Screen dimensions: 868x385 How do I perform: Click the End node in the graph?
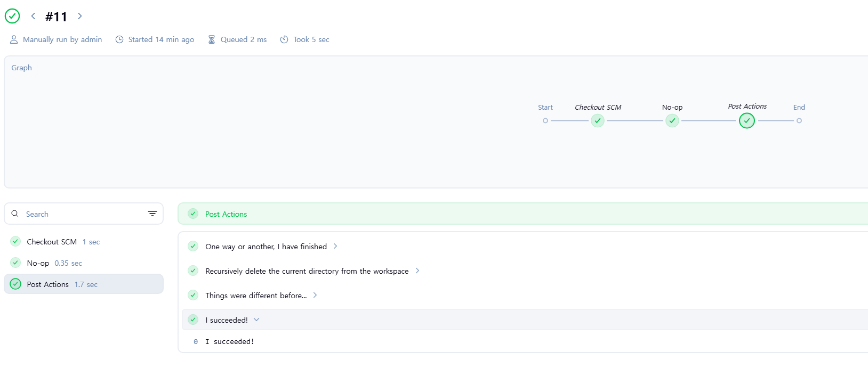click(x=799, y=121)
